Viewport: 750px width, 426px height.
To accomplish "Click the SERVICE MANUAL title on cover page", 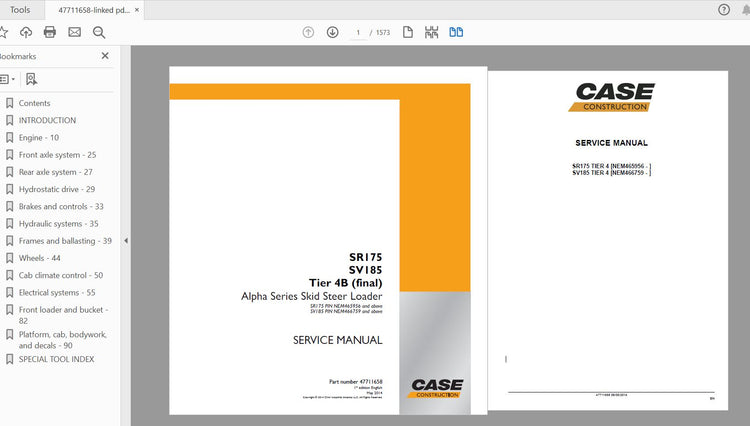I will point(337,340).
